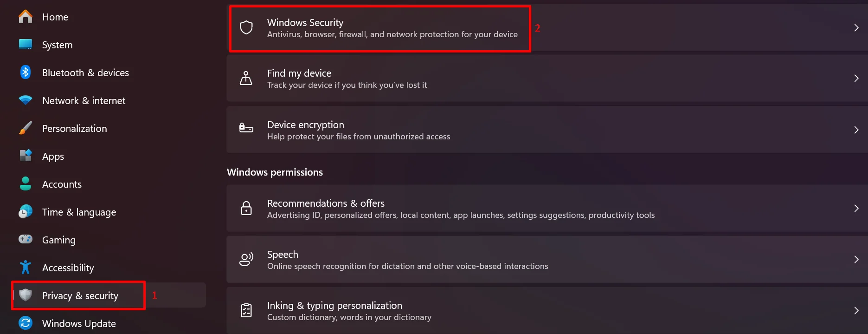Open Windows Update via its circular arrows icon
The image size is (868, 334).
[x=25, y=323]
